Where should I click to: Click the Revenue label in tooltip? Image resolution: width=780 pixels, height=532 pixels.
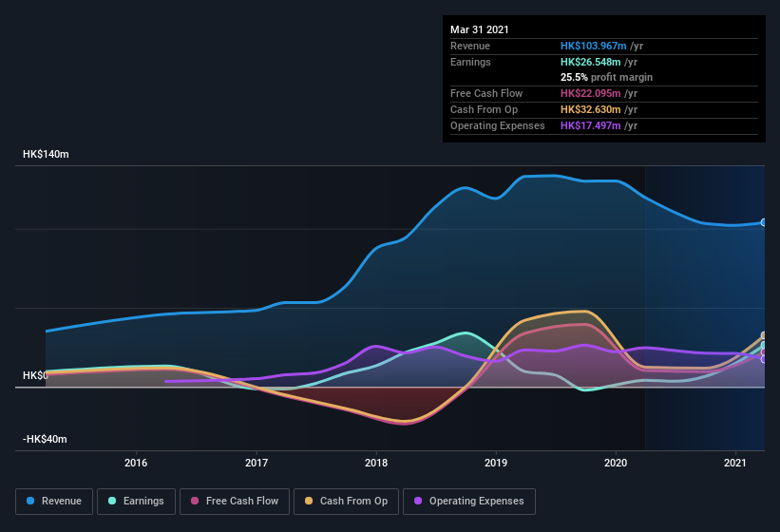pyautogui.click(x=470, y=46)
